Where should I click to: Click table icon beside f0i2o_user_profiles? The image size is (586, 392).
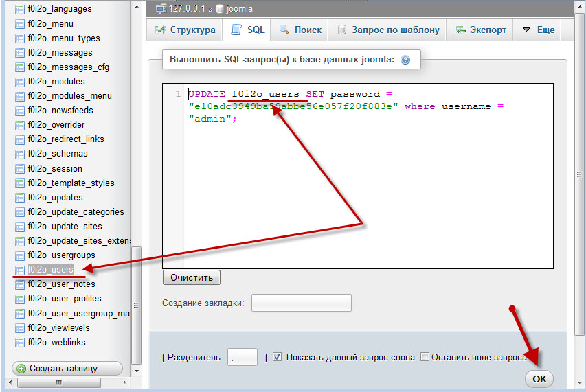(20, 299)
